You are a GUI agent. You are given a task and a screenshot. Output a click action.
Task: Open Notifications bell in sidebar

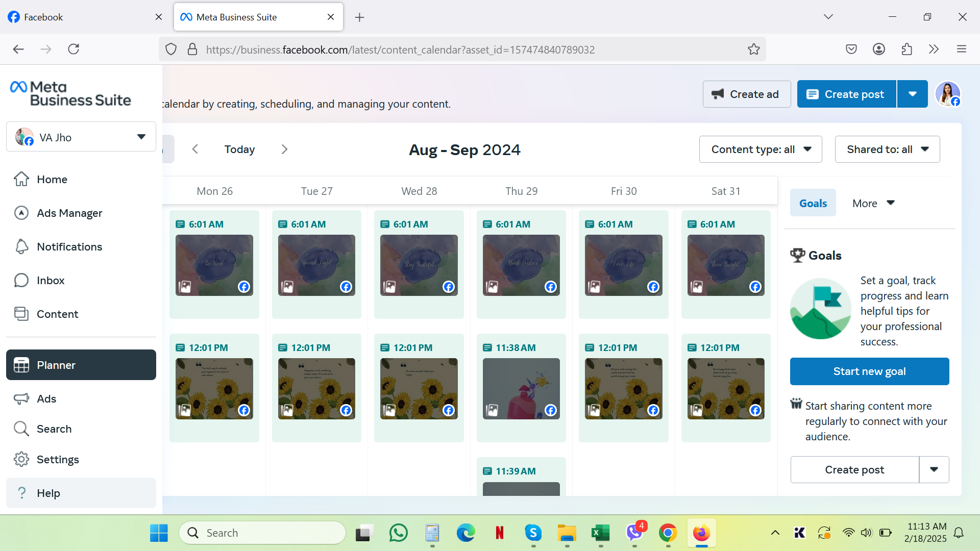pyautogui.click(x=69, y=247)
